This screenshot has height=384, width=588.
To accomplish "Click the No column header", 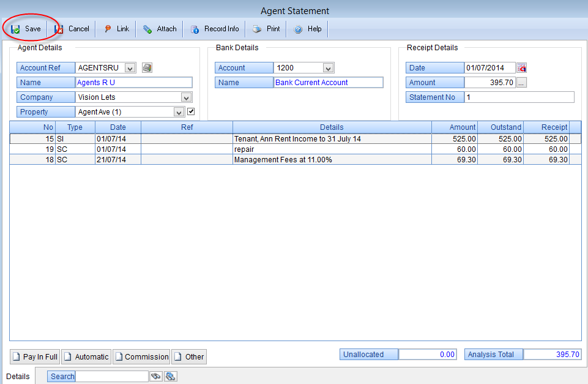I will tap(32, 127).
